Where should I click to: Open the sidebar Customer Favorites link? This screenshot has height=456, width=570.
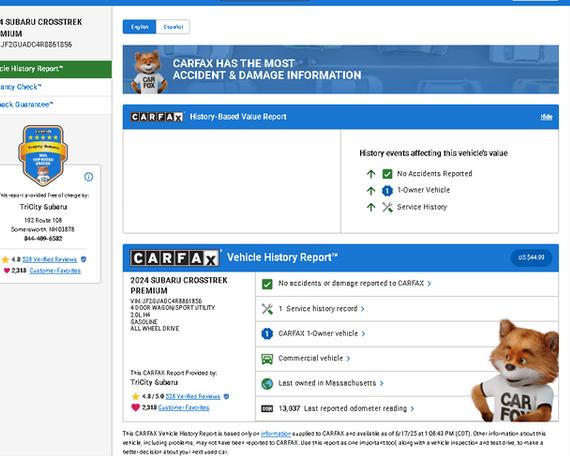[55, 271]
